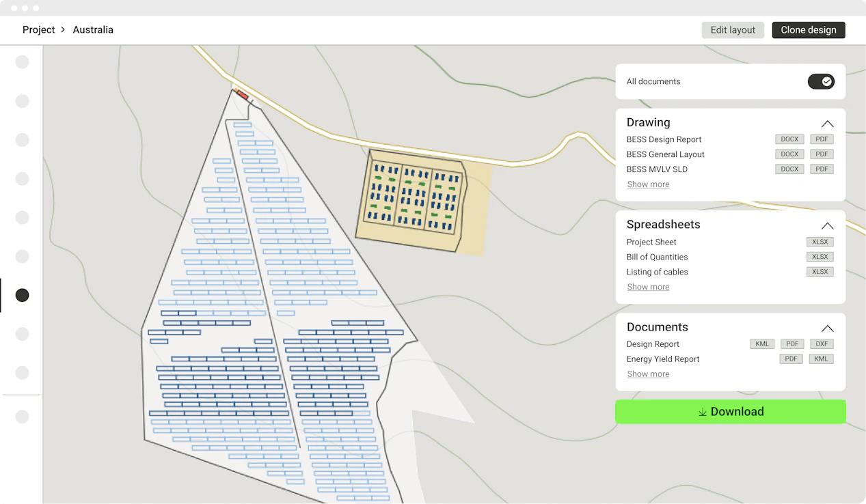Screen dimensions: 866x504
Task: Click the Clone design button
Action: 809,30
